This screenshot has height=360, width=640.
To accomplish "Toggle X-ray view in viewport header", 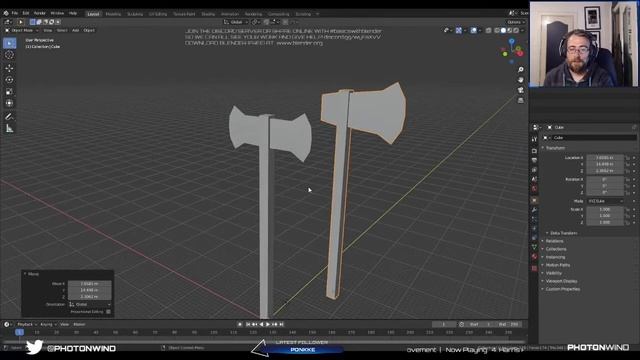I will coord(489,30).
